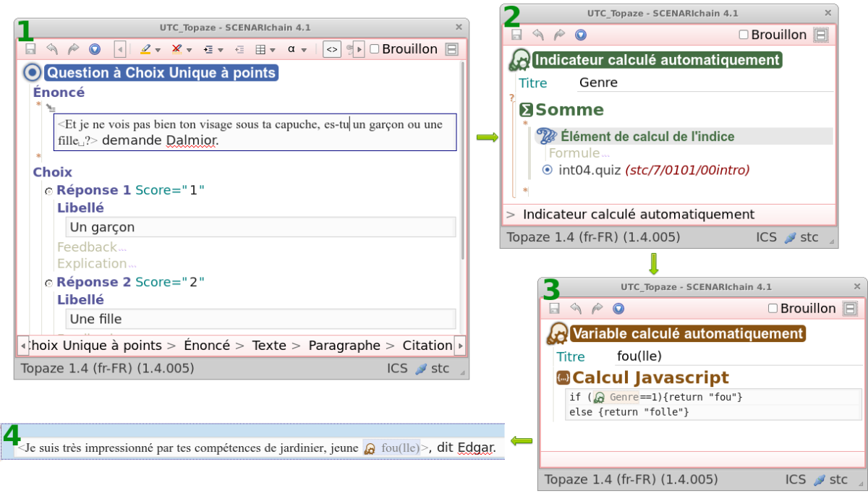The width and height of the screenshot is (868, 496).
Task: Click the alpha special character icon
Action: 292,49
